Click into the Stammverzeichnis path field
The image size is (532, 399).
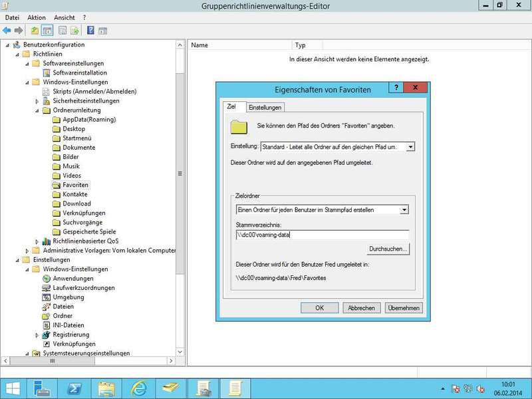click(x=322, y=234)
